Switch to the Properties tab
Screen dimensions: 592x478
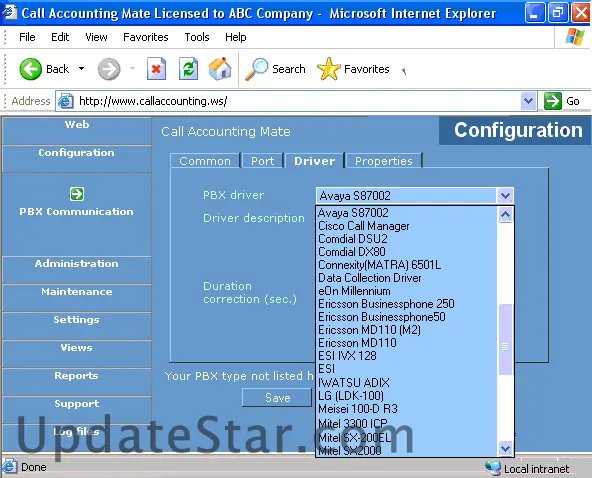click(384, 161)
